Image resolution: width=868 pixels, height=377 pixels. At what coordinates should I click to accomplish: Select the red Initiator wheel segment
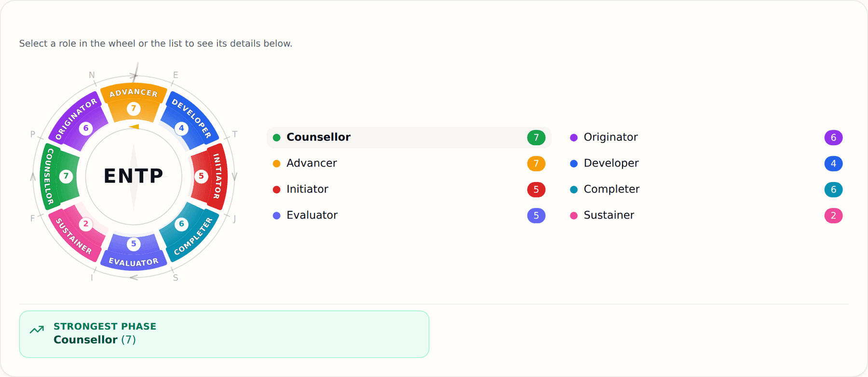click(x=209, y=177)
